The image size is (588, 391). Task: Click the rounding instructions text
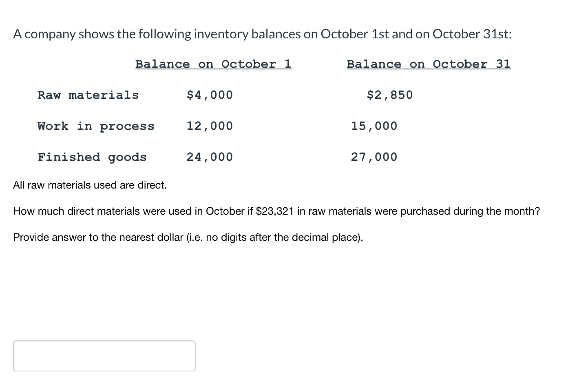coord(188,237)
